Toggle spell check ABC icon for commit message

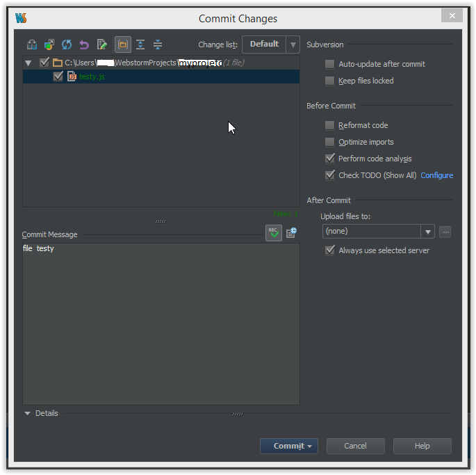click(274, 233)
